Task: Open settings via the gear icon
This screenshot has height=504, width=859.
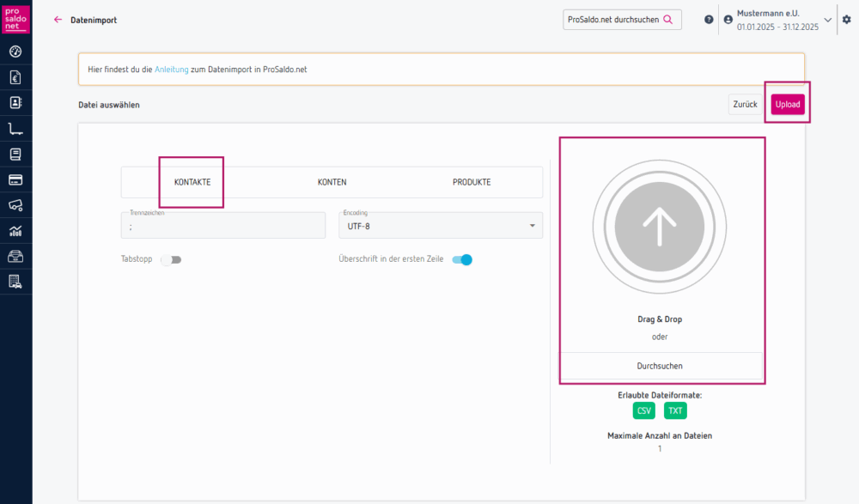Action: [x=846, y=20]
